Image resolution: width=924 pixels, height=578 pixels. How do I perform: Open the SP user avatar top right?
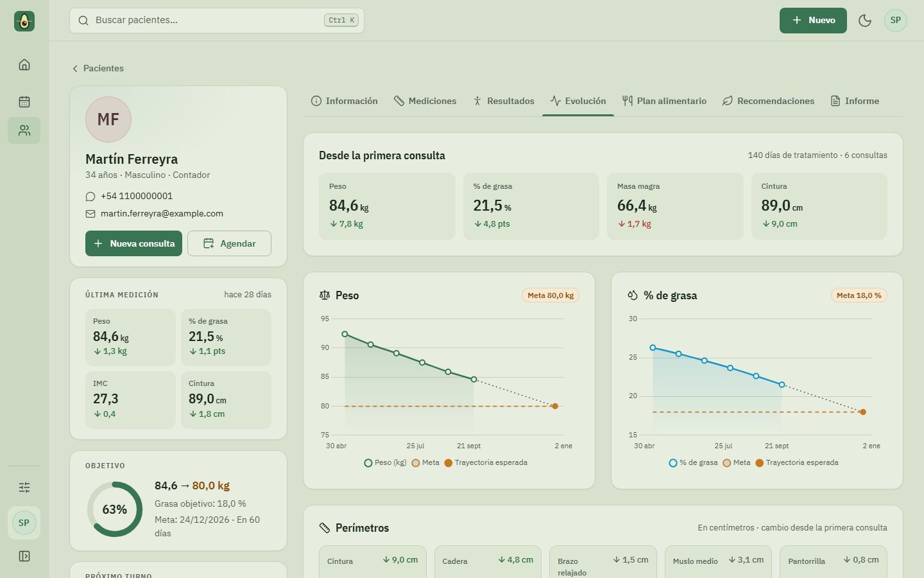896,21
